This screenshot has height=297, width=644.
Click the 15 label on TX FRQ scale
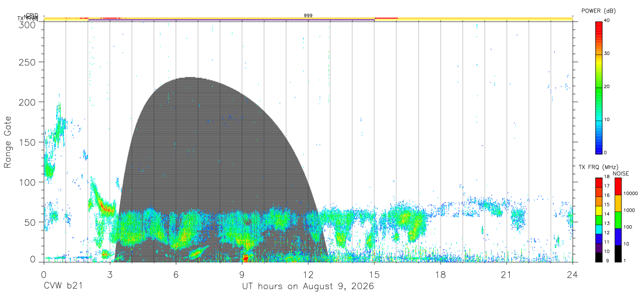tap(607, 205)
